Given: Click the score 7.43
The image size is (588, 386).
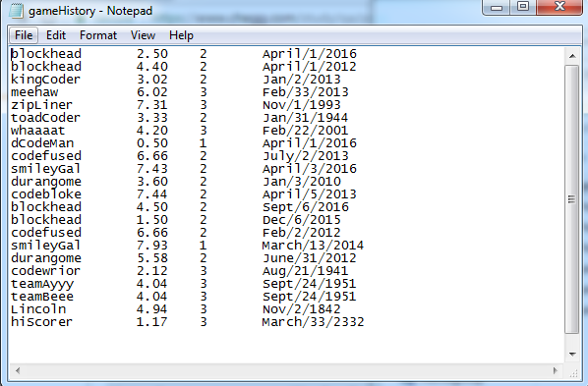Looking at the screenshot, I should tap(151, 169).
